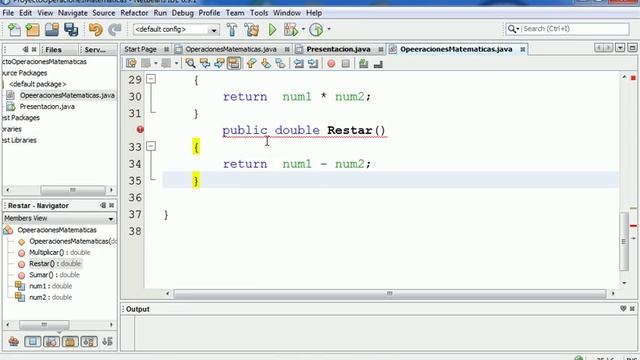Switch to the Start Page tab

tap(140, 49)
